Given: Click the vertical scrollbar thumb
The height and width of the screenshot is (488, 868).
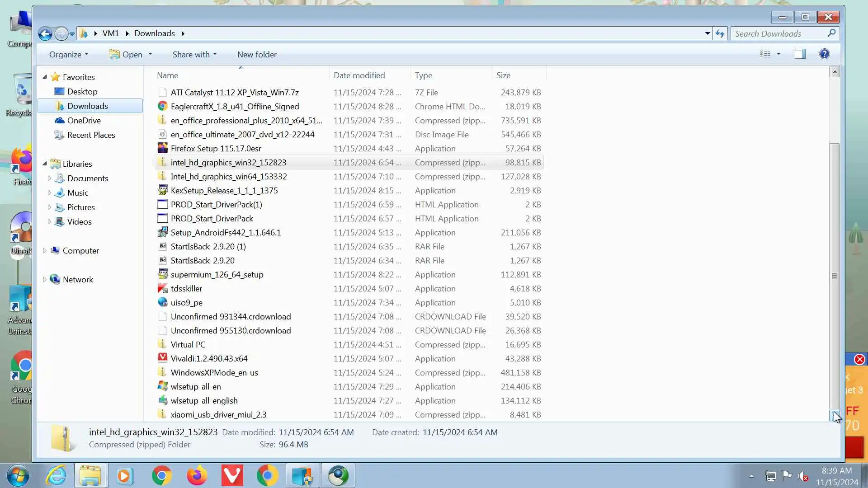Looking at the screenshot, I should pos(835,276).
